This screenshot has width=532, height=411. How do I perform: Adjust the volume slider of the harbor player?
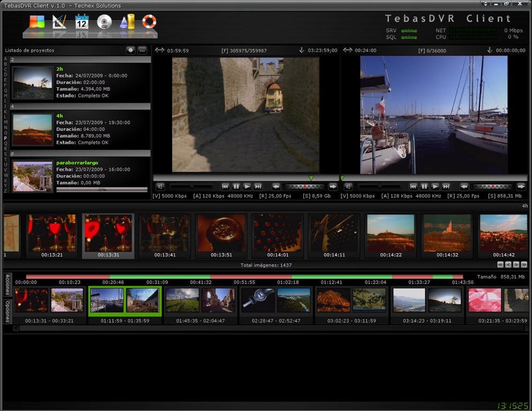click(380, 186)
